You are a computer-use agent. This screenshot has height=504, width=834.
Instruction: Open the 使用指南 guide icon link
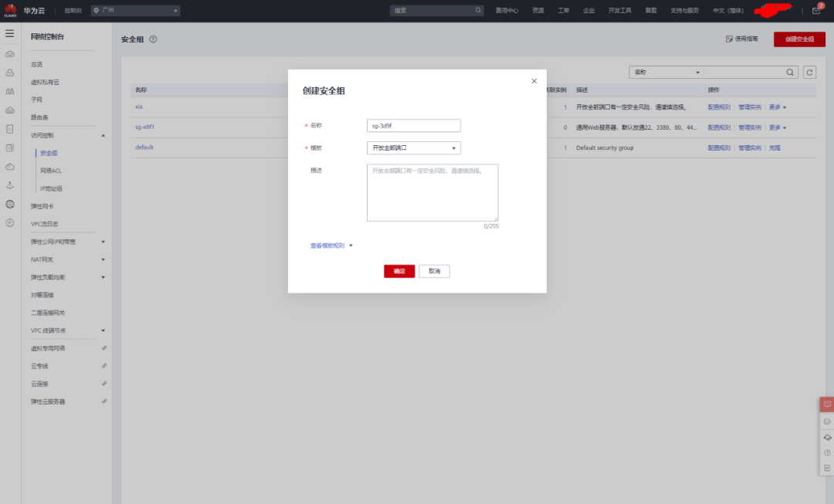pyautogui.click(x=741, y=39)
